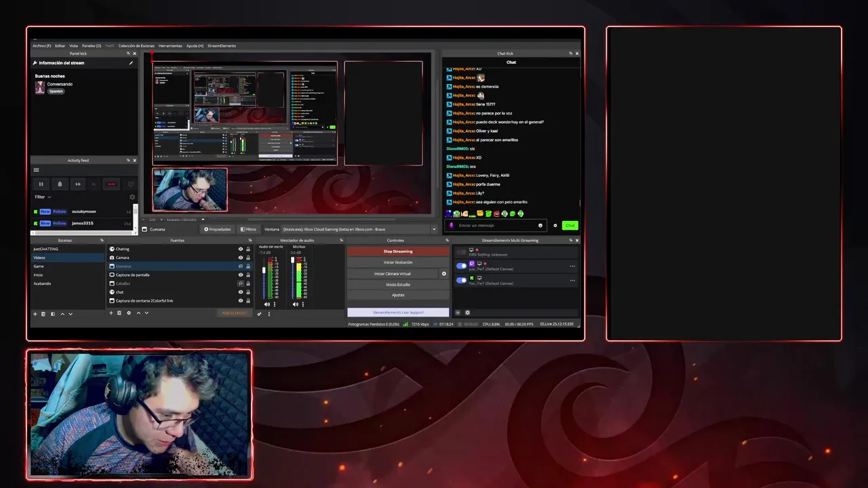Click Iniciar Cámara Virtual
The width and height of the screenshot is (868, 488).
tap(393, 274)
